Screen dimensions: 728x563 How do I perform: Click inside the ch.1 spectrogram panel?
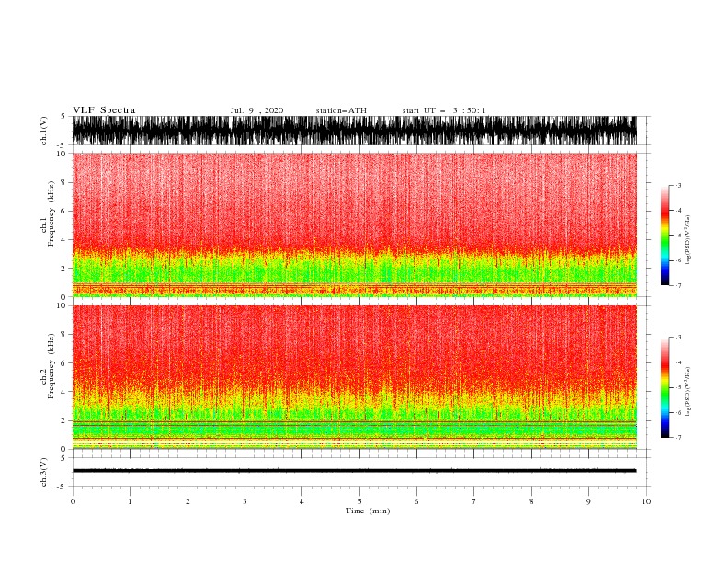point(354,224)
